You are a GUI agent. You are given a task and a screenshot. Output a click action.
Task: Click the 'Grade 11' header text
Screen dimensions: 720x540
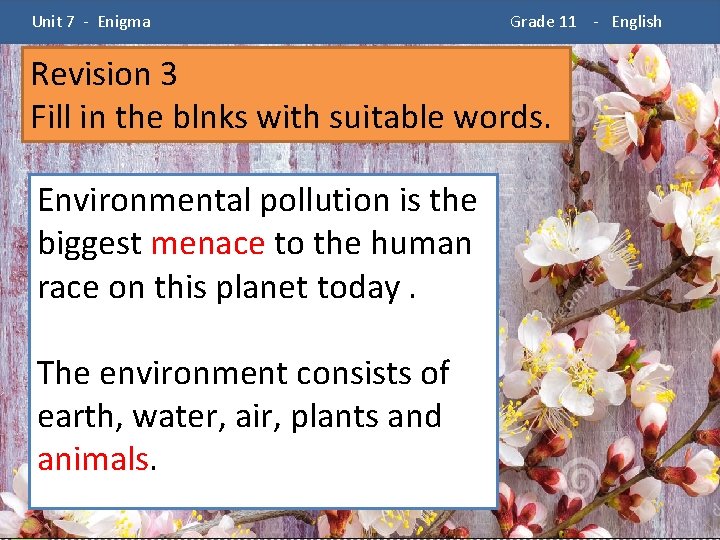tap(543, 22)
